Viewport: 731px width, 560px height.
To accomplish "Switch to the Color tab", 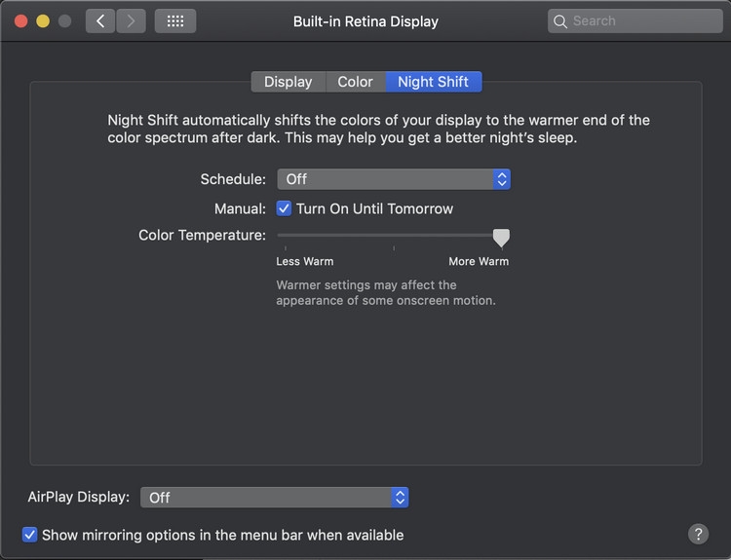I will (355, 82).
